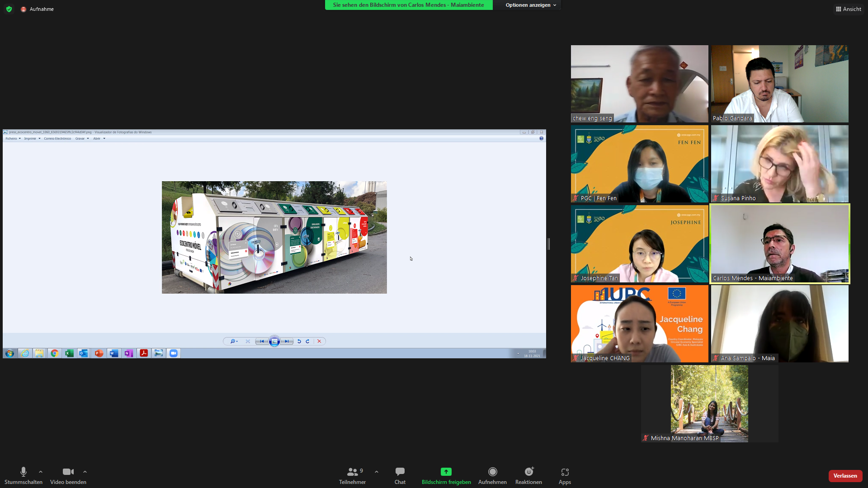Toggle camera with Video beenden
Screen dimensions: 868x488
(68, 472)
